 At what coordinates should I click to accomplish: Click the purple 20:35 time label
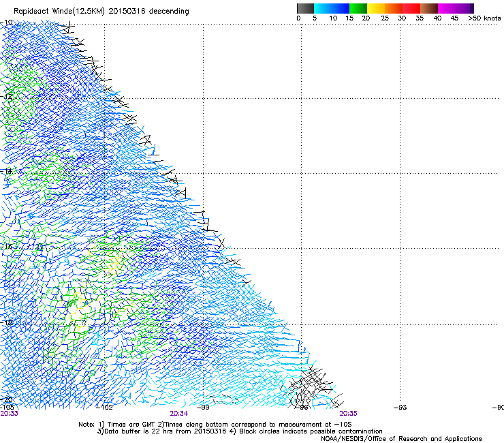point(349,414)
